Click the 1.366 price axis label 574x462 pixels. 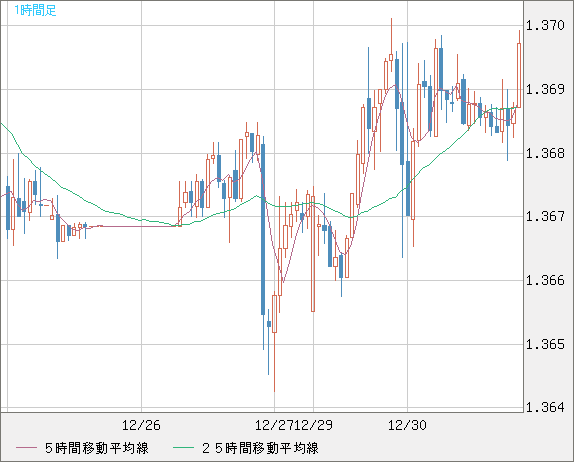545,280
